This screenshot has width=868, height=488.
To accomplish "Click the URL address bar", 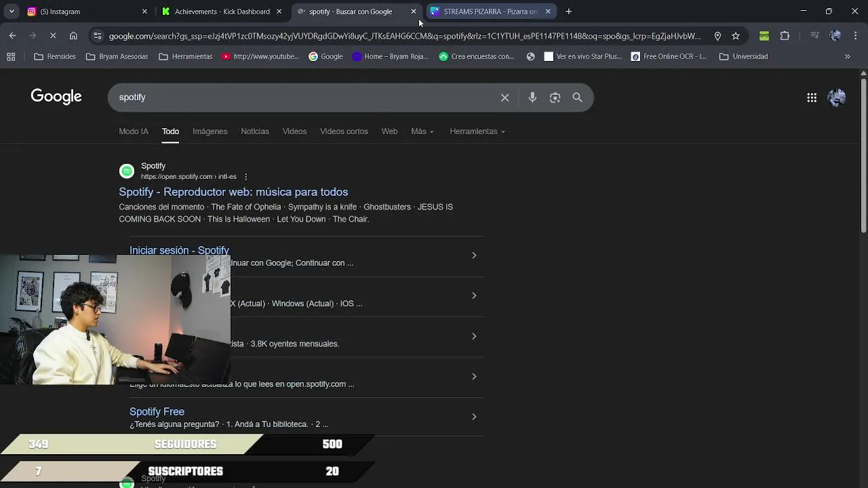I will click(x=404, y=36).
